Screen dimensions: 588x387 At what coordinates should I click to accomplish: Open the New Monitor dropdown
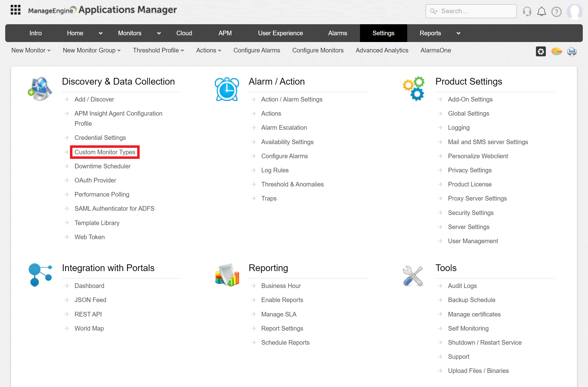(x=31, y=50)
